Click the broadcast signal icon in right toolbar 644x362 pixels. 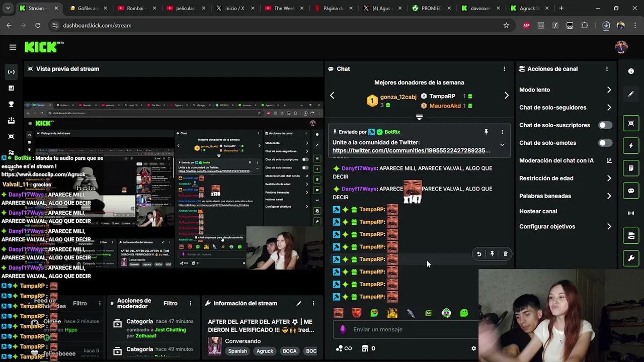click(x=631, y=213)
